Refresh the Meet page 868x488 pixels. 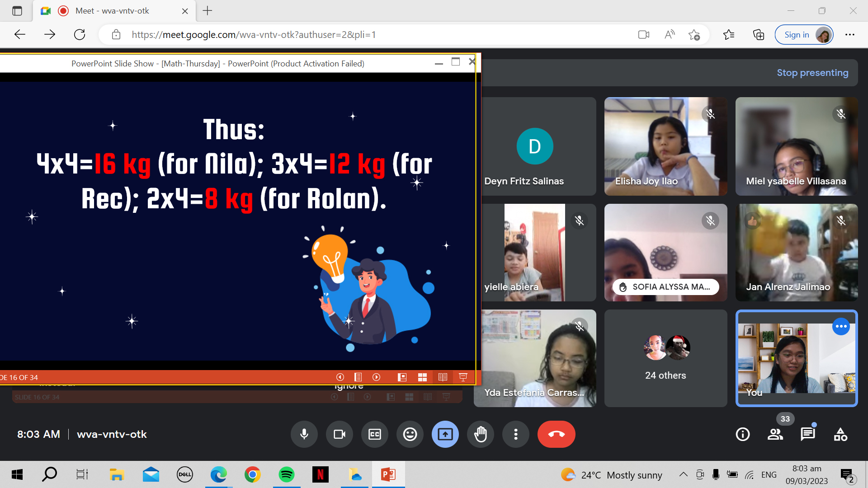pos(80,35)
